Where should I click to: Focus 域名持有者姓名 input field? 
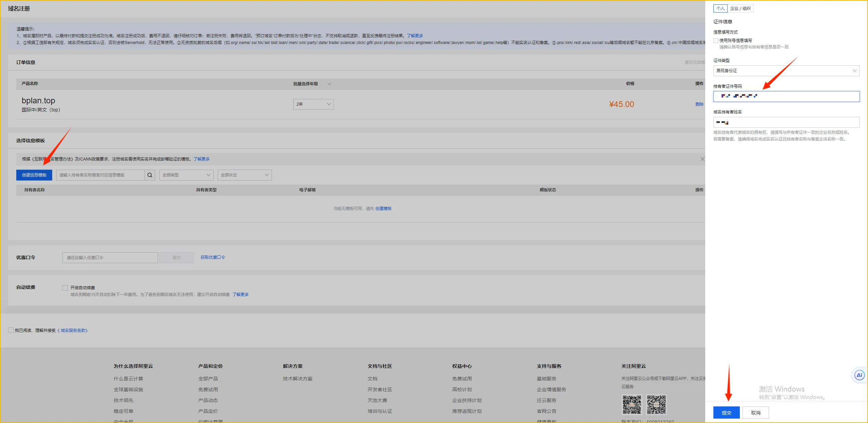click(786, 122)
